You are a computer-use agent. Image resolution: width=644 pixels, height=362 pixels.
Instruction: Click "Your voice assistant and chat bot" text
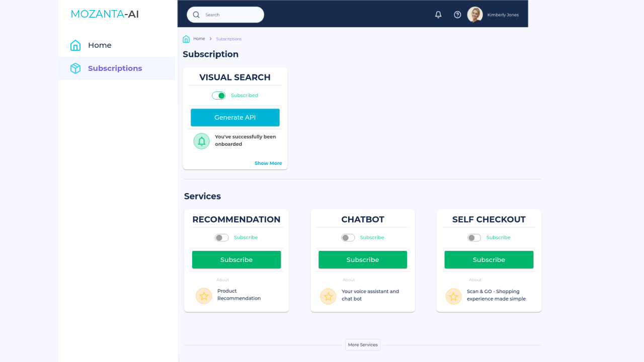pyautogui.click(x=370, y=295)
